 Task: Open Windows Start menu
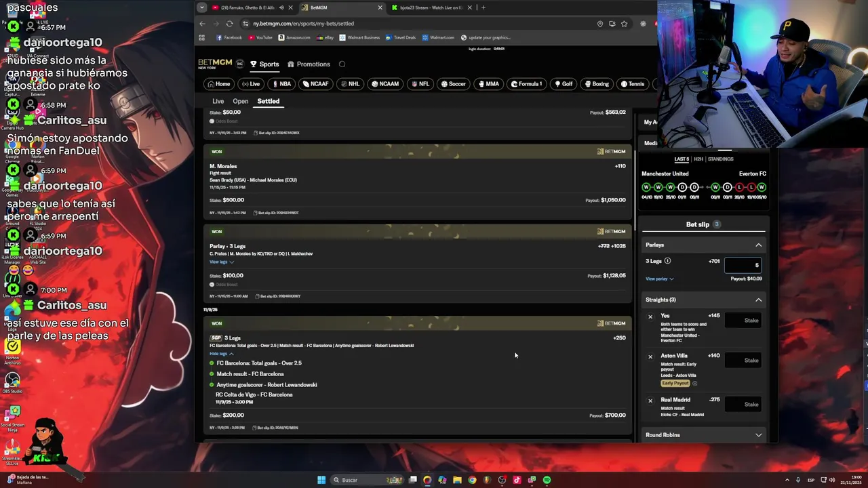pyautogui.click(x=321, y=480)
